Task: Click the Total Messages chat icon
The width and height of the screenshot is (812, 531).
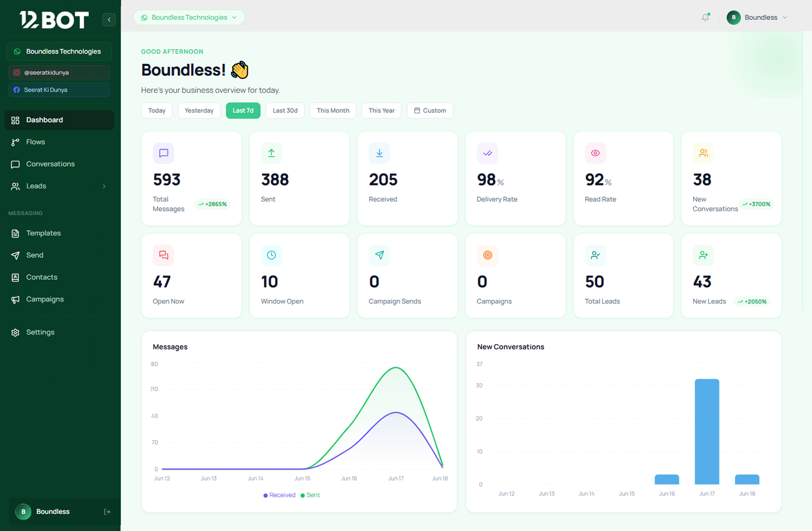Action: tap(163, 153)
